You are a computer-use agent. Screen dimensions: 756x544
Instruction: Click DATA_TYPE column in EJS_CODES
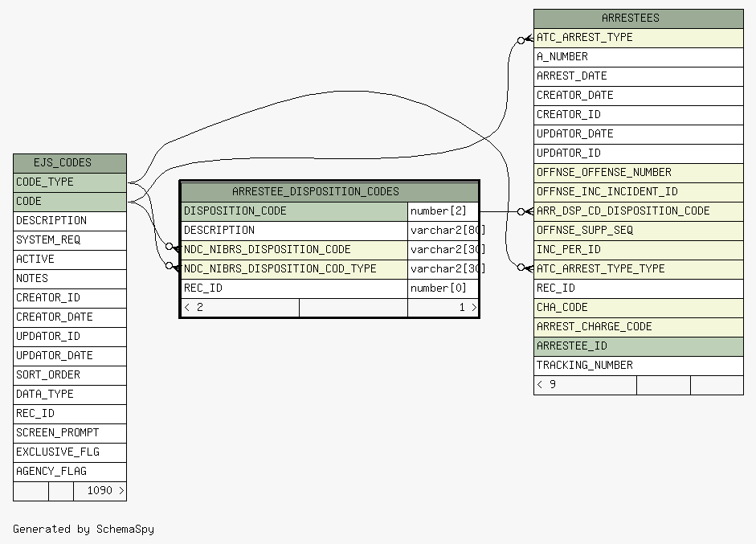(x=70, y=395)
